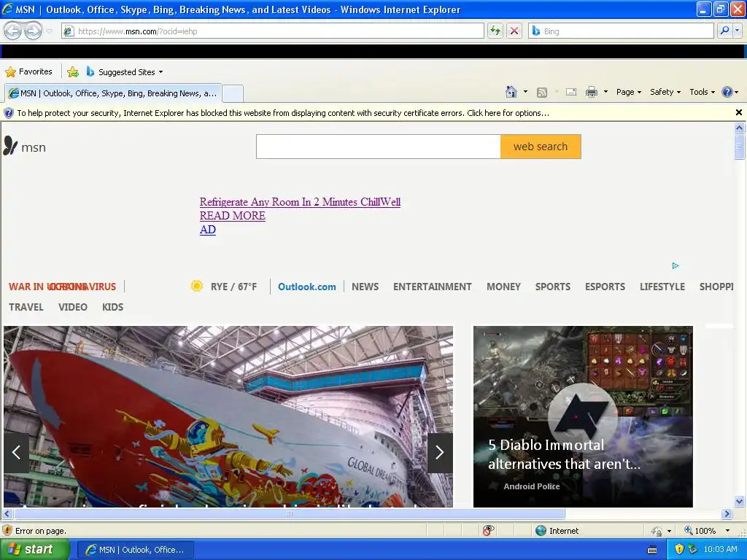Open the TRAVEL section
The width and height of the screenshot is (747, 560).
tap(26, 307)
